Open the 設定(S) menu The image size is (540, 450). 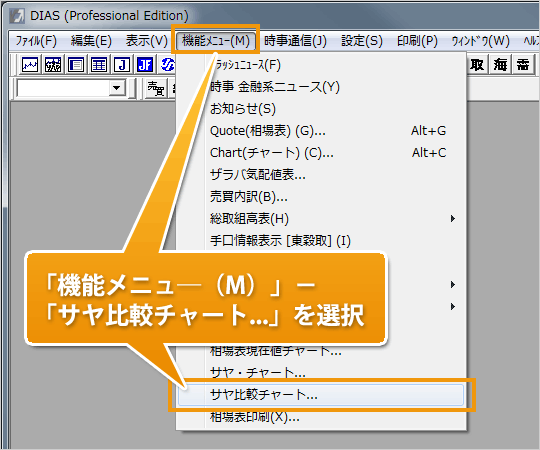(x=362, y=41)
